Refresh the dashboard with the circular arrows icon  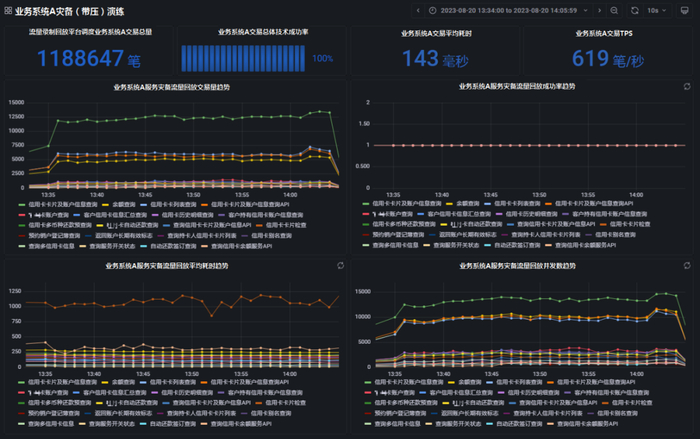tap(634, 10)
